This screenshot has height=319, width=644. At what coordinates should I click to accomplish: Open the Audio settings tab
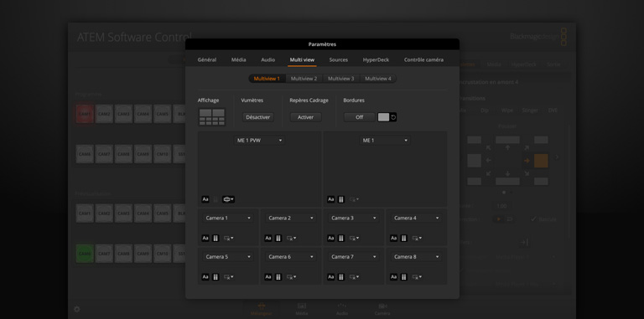click(267, 59)
